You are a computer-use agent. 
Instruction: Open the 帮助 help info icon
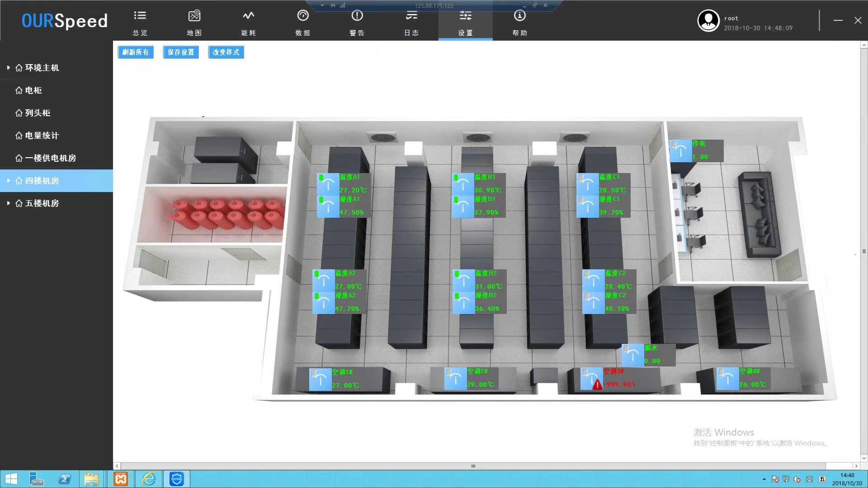pos(519,16)
